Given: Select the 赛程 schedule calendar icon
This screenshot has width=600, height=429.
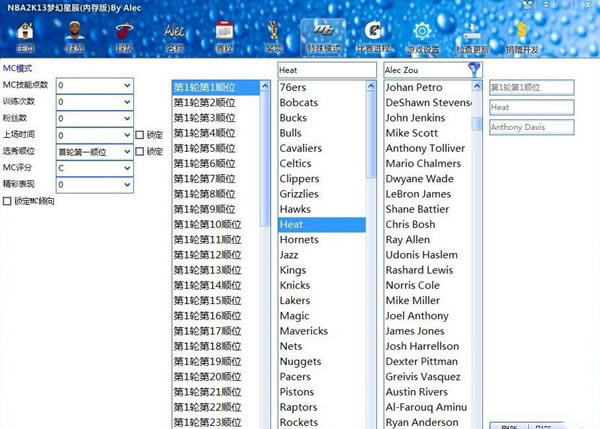Looking at the screenshot, I should (225, 37).
